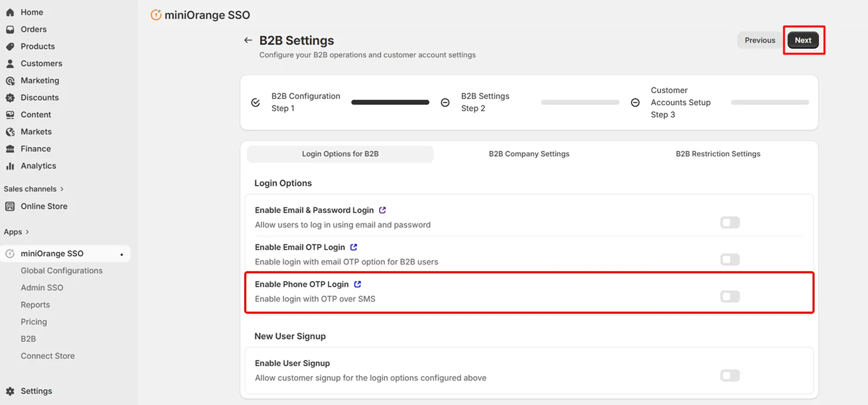Click the Step 2 empty progress bar
The width and height of the screenshot is (868, 405).
(580, 103)
